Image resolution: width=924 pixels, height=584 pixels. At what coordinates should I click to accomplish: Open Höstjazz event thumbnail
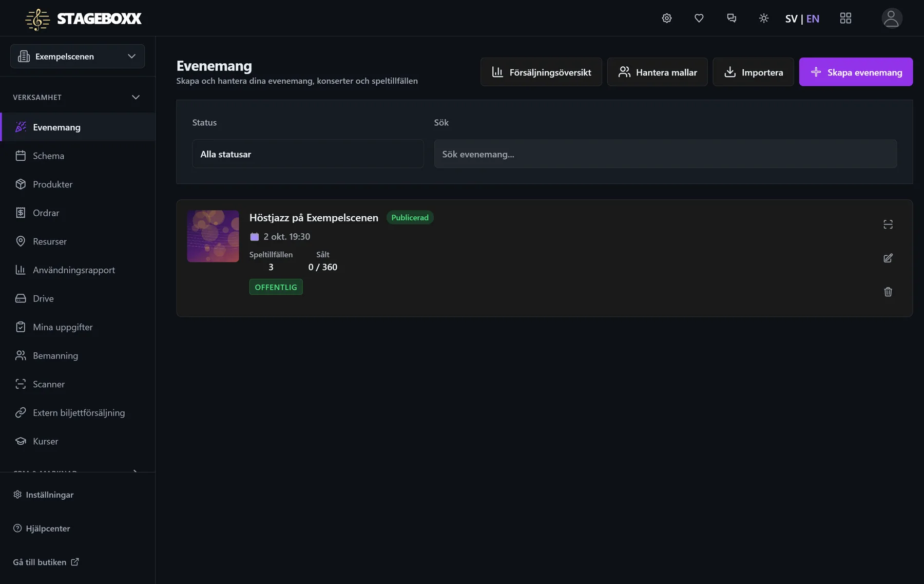[213, 236]
